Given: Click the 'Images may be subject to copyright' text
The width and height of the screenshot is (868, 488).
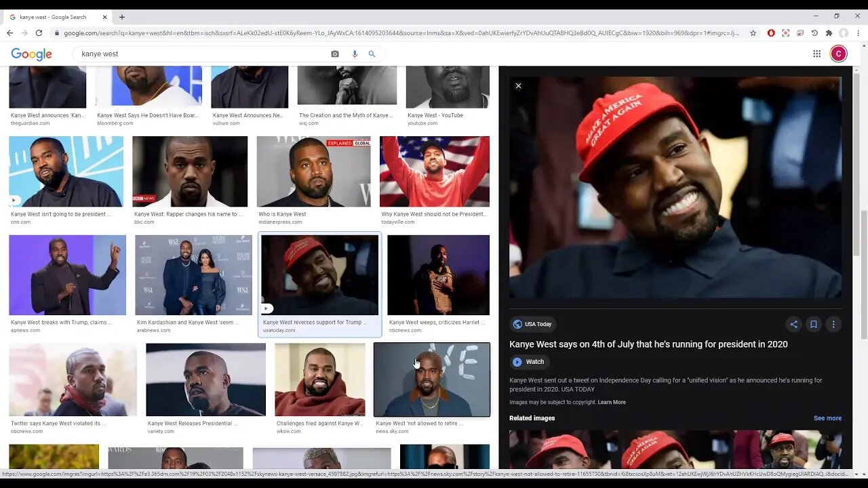Looking at the screenshot, I should [553, 402].
